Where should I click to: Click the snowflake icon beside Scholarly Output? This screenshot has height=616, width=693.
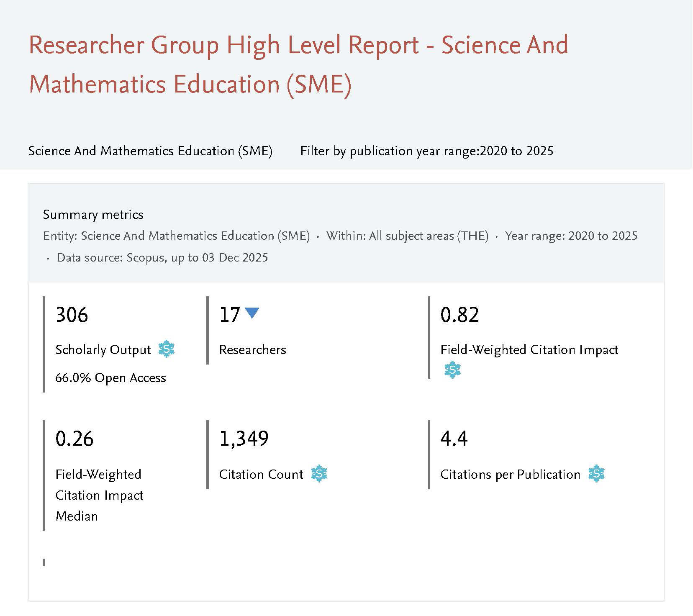coord(167,349)
